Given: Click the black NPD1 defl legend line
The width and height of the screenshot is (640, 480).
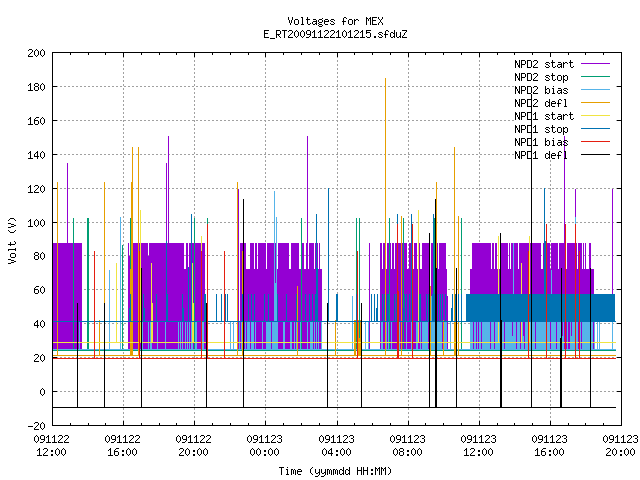Looking at the screenshot, I should pyautogui.click(x=596, y=155).
